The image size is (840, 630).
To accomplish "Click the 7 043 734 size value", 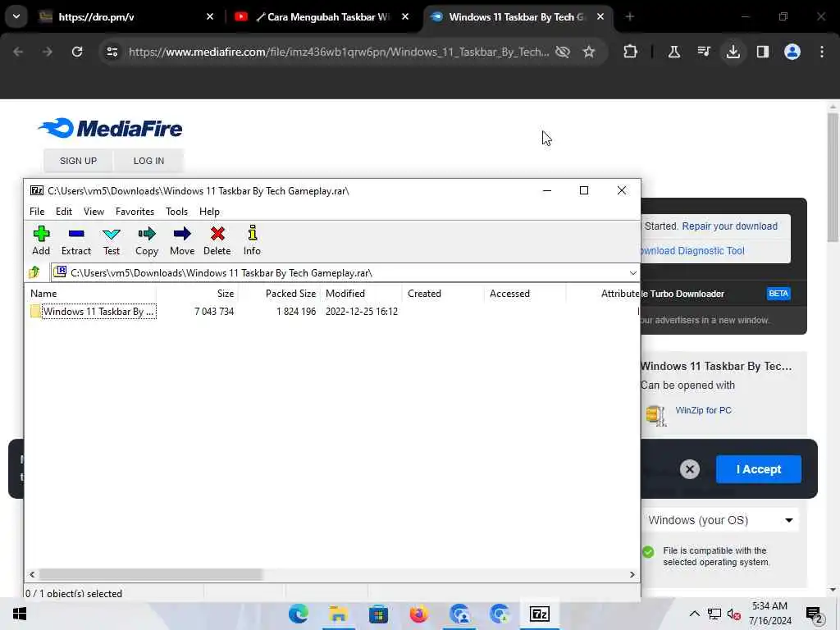I will (x=214, y=311).
